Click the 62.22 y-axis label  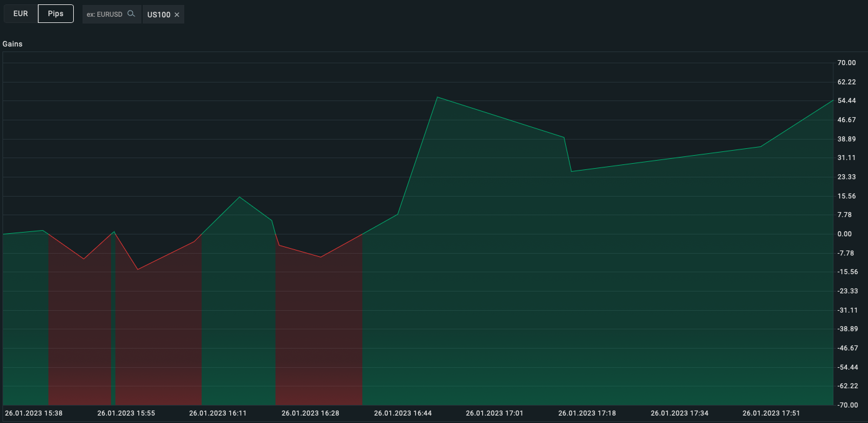point(846,82)
